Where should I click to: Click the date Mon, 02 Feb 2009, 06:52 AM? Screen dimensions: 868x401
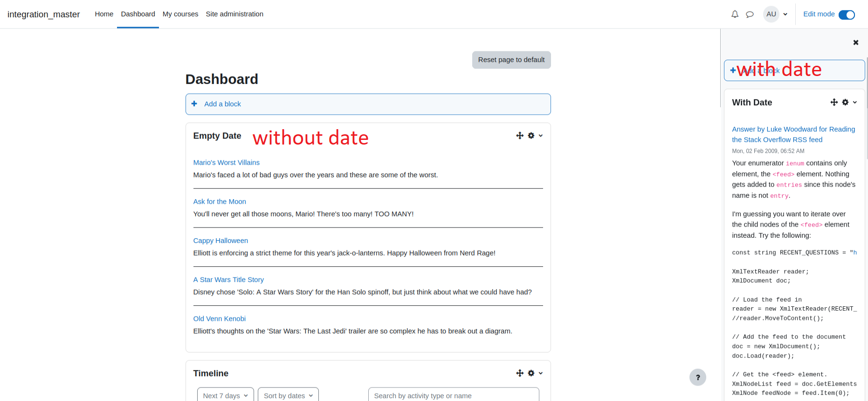[x=768, y=151]
